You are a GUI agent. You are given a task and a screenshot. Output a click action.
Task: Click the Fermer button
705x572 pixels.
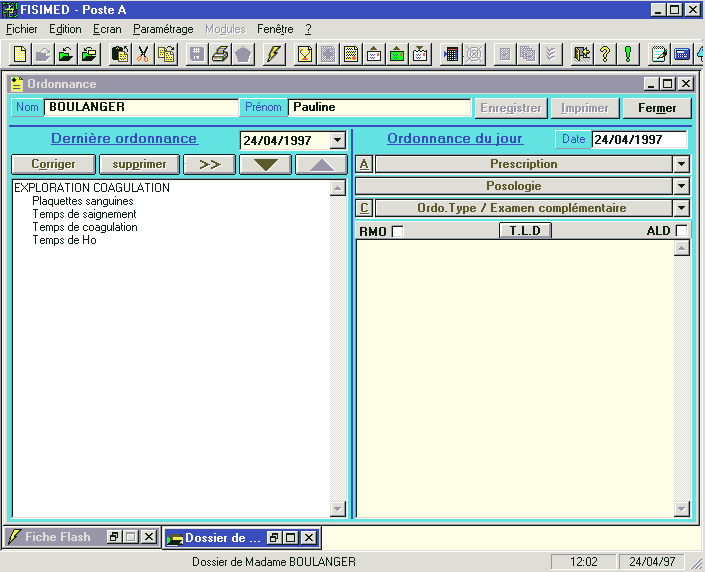(x=657, y=108)
